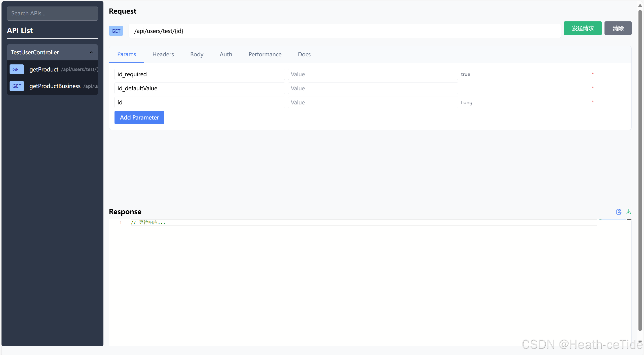Click the GET method badge in Request
This screenshot has width=644, height=355.
(116, 31)
